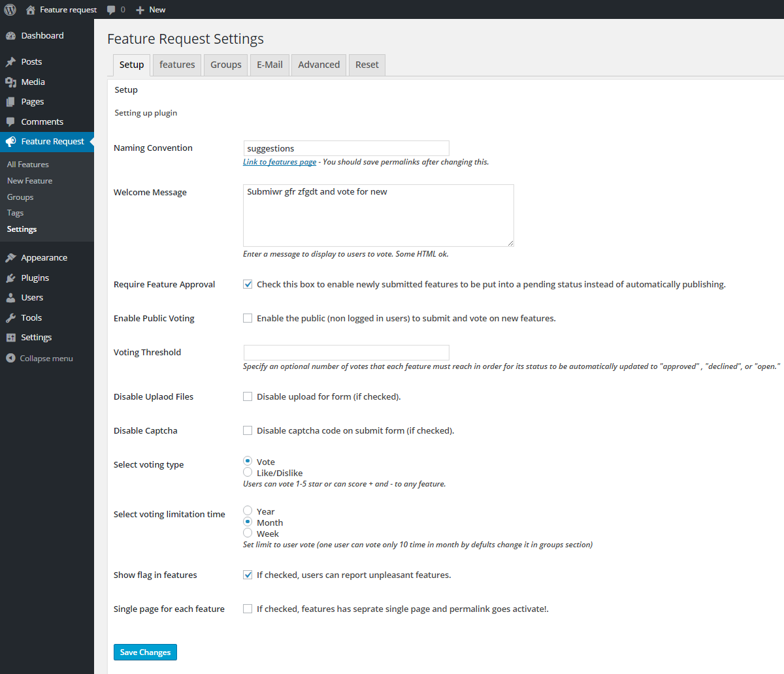Click the Appearance paintbrush icon
The width and height of the screenshot is (784, 674).
tap(10, 258)
